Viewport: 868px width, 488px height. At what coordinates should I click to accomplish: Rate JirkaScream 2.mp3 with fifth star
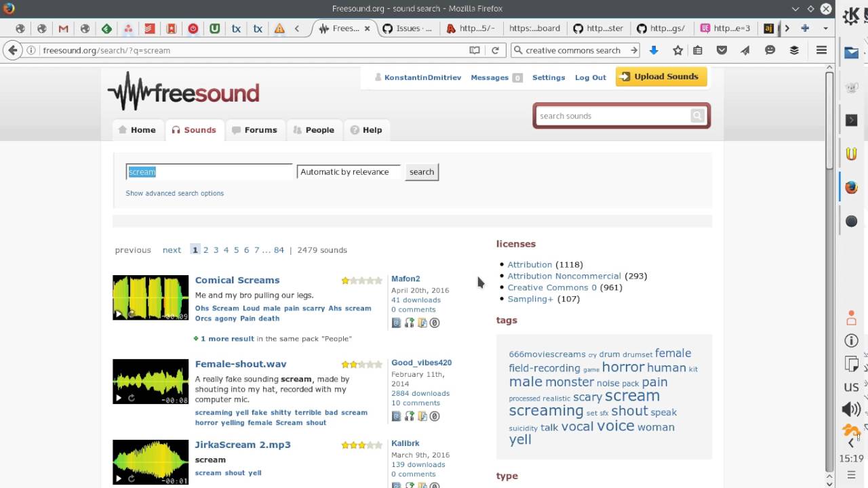click(x=378, y=445)
